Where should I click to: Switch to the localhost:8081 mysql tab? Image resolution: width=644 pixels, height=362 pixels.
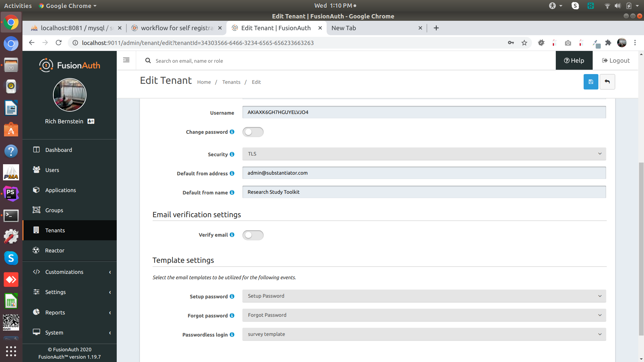[x=74, y=28]
